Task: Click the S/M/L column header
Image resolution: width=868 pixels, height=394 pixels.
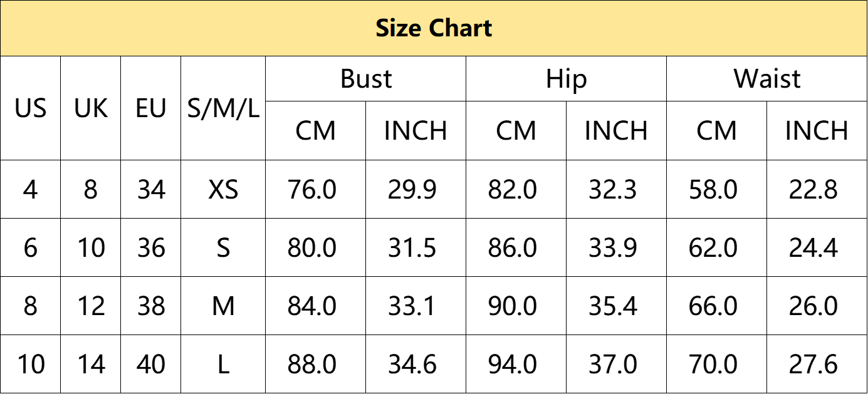Action: pyautogui.click(x=223, y=108)
